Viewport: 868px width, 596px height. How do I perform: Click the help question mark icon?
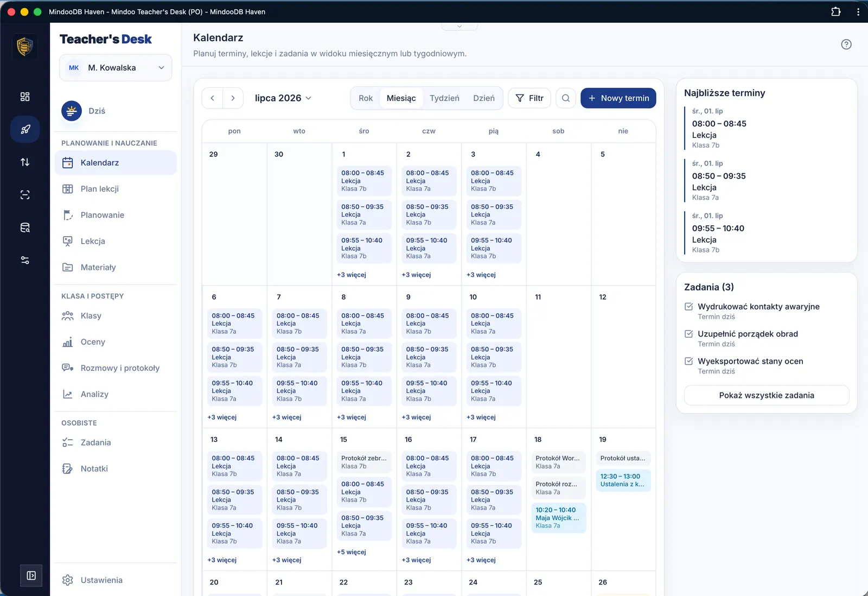click(846, 45)
